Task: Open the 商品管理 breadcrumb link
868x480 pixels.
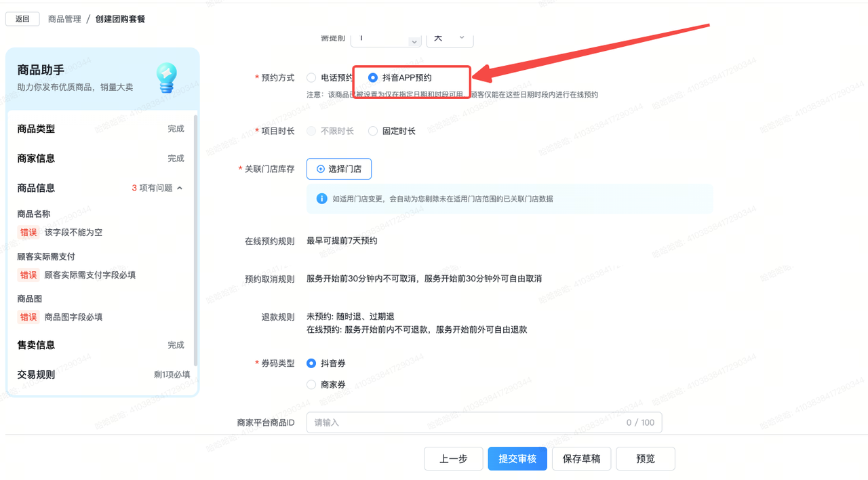Action: pos(64,19)
